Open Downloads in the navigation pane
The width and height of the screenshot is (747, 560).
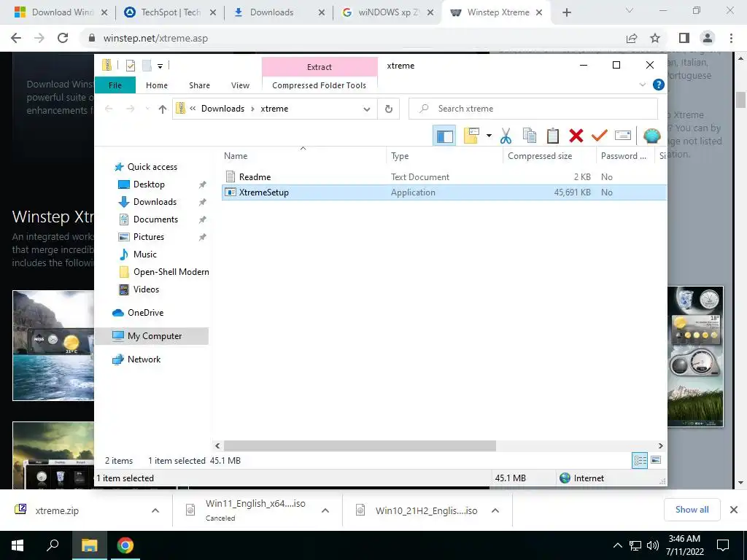click(x=155, y=202)
